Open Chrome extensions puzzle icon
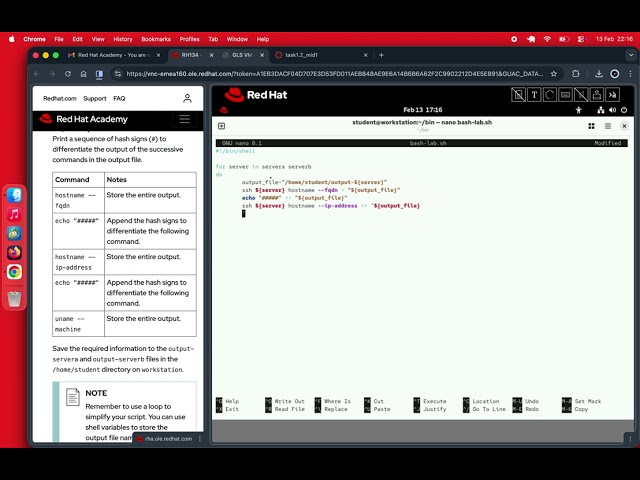Image resolution: width=640 pixels, height=480 pixels. [576, 74]
